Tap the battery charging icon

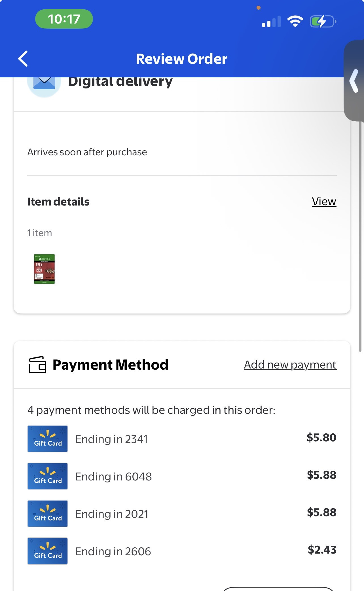pyautogui.click(x=323, y=22)
